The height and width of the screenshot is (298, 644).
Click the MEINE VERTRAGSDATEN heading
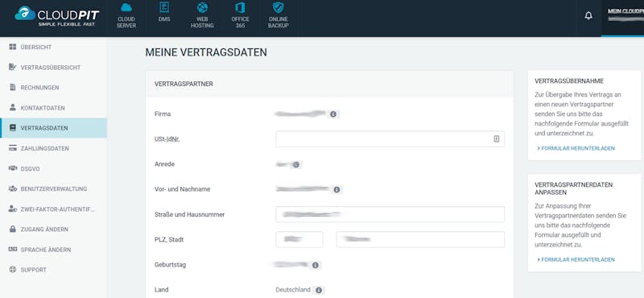tap(206, 52)
